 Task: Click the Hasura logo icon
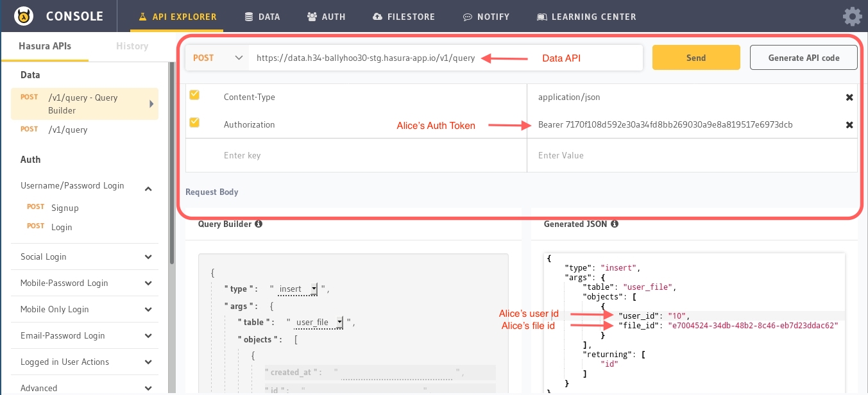24,16
